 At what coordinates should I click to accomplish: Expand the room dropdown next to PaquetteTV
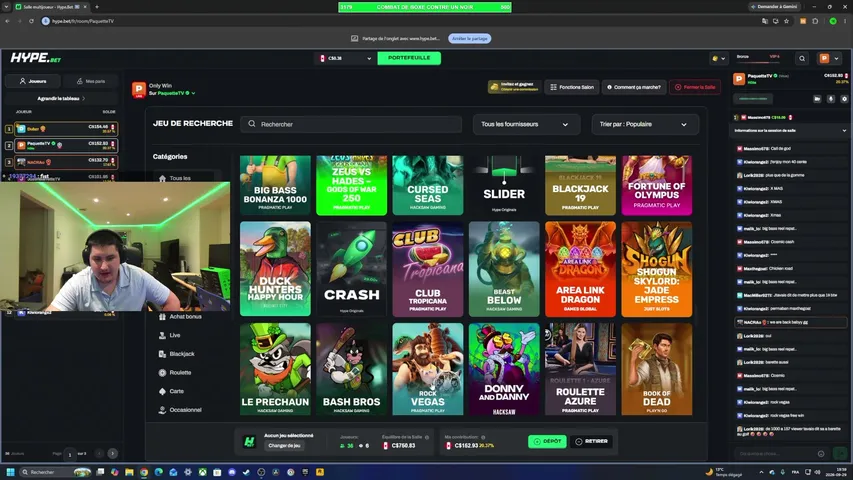click(x=193, y=93)
